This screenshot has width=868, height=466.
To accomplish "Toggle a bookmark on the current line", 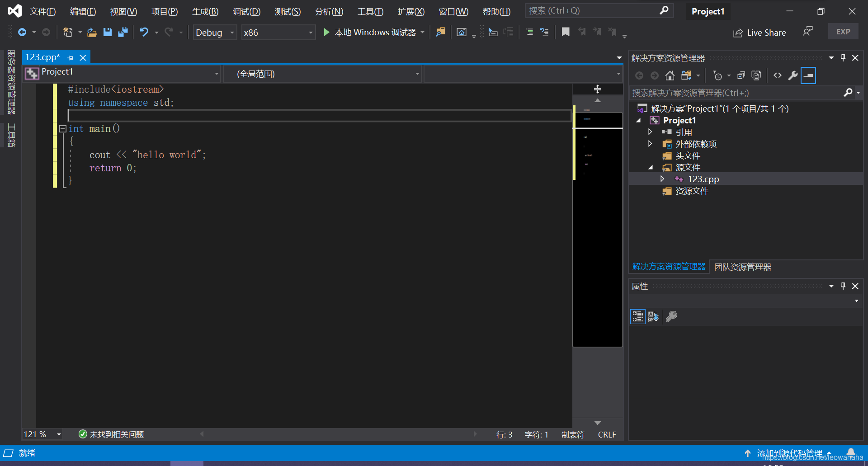I will coord(566,32).
